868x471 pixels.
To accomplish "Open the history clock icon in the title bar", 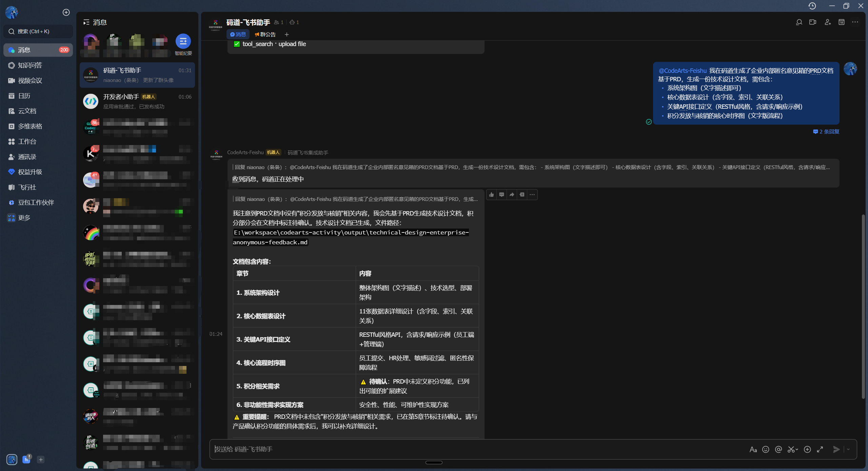I will (812, 6).
